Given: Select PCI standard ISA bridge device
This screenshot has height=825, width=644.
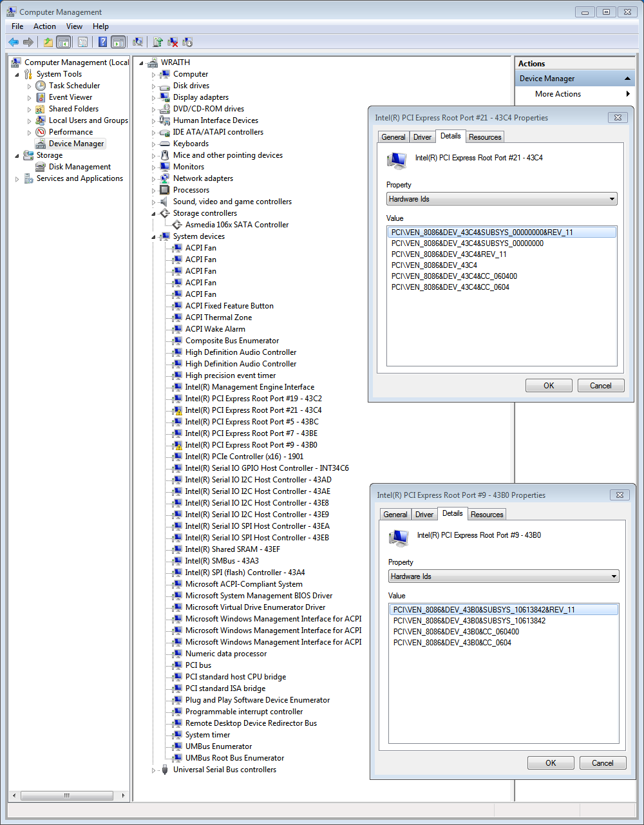Looking at the screenshot, I should (x=225, y=688).
